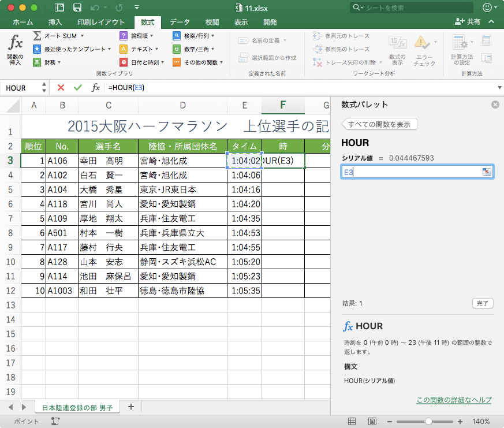Click the range selector icon in the シリアル値 field
Viewport: 504px width, 428px height.
tap(486, 172)
